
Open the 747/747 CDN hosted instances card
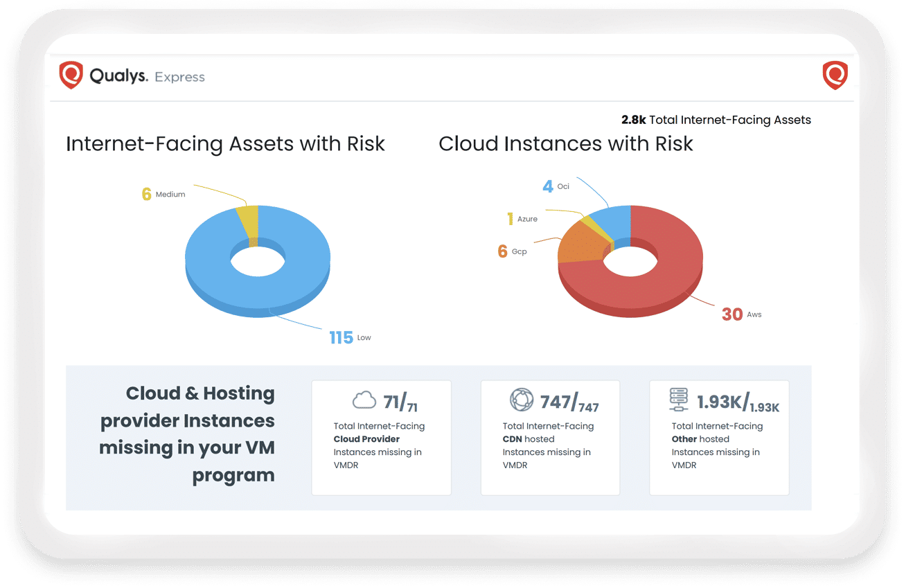point(550,437)
